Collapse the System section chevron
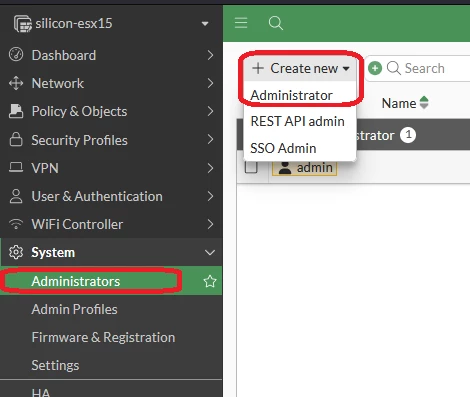 coord(210,253)
